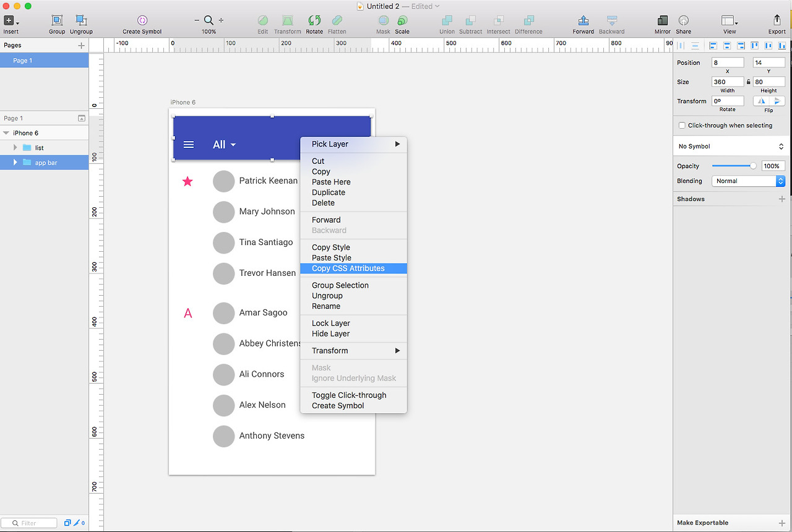792x532 pixels.
Task: Choose Group Selection from context menu
Action: [353, 285]
